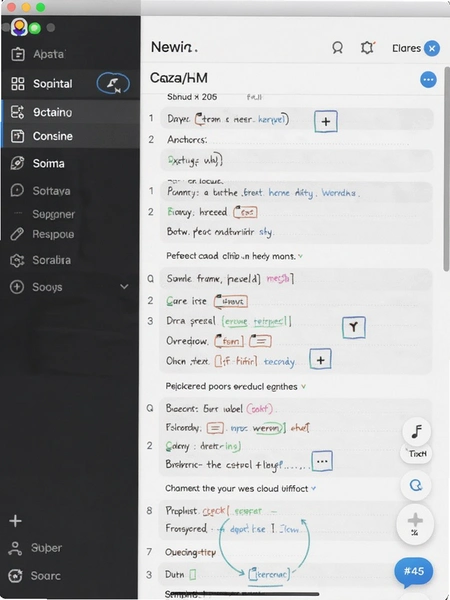Click the workspace avatar icon
Image resolution: width=450 pixels, height=600 pixels.
click(19, 27)
